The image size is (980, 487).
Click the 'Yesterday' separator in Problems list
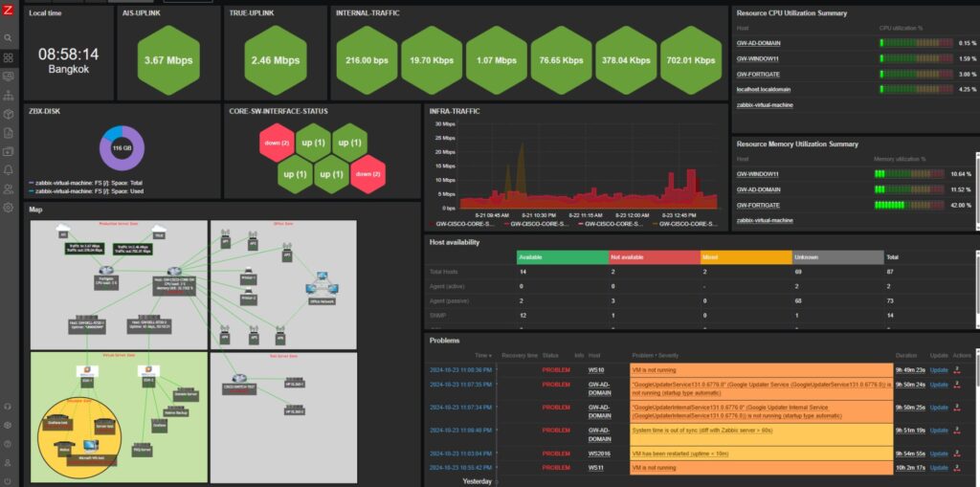(477, 481)
